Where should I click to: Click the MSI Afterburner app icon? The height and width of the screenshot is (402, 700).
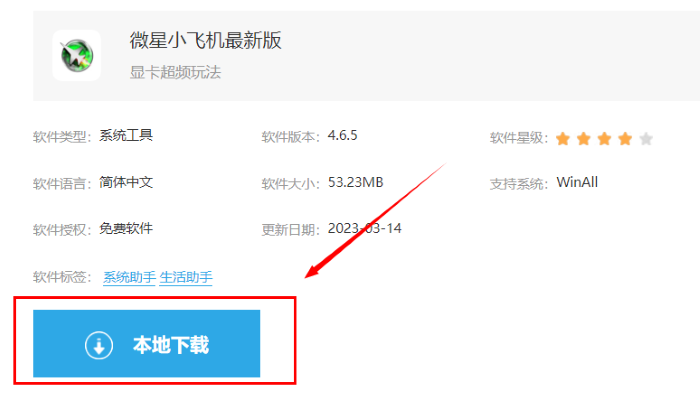[x=77, y=56]
